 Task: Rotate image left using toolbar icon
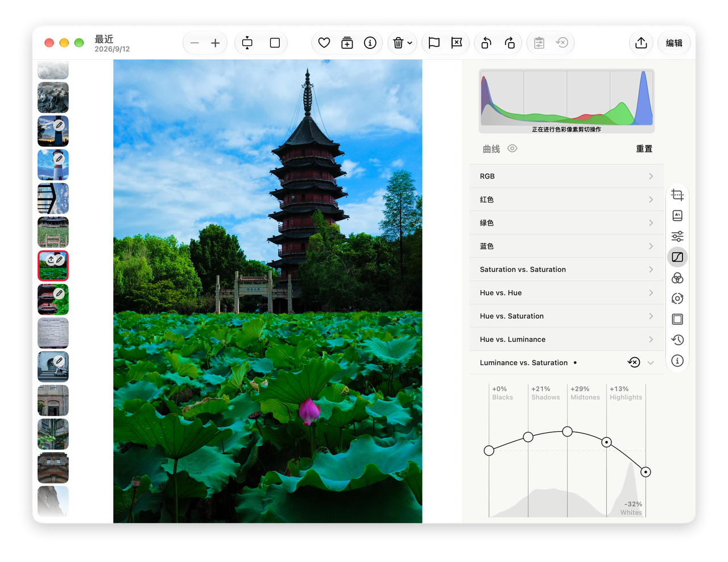[x=486, y=43]
